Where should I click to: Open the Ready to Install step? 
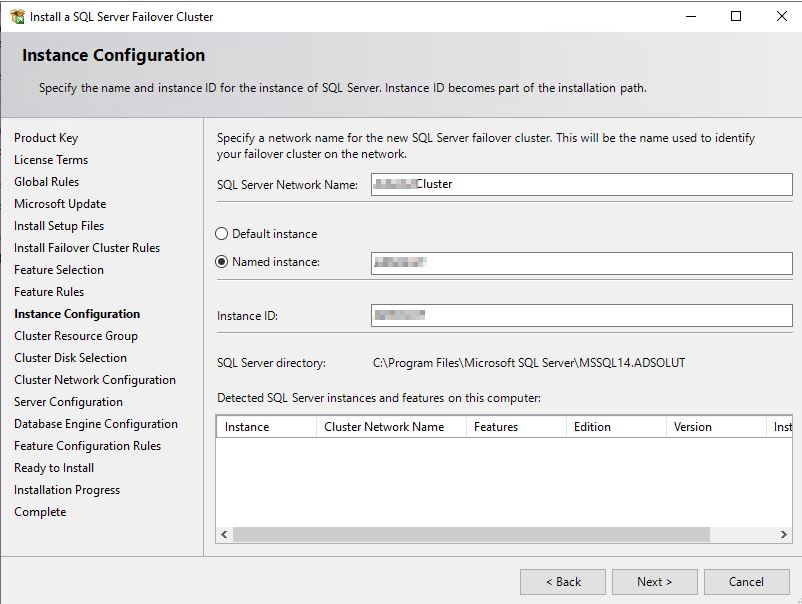[x=54, y=468]
